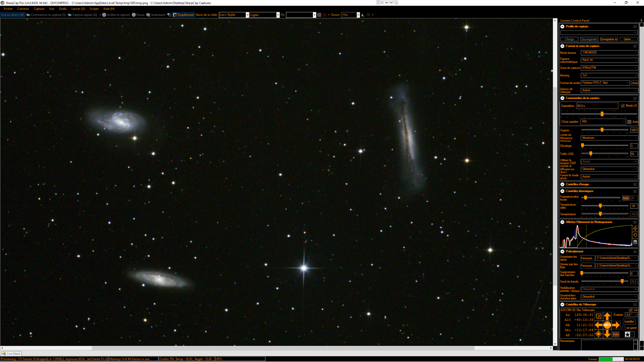644x362 pixels.
Task: Click the Pause capture toolbar icon
Action: 138,15
